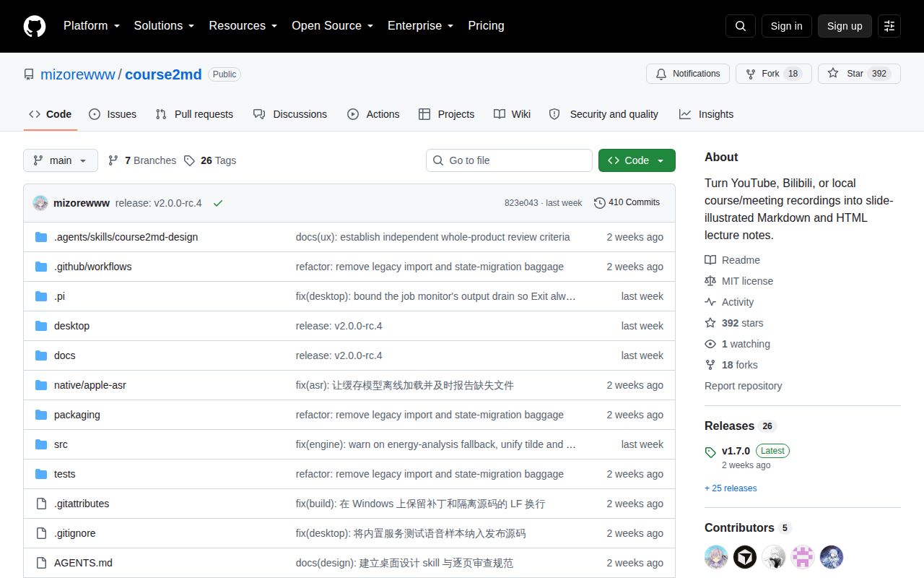Image resolution: width=924 pixels, height=578 pixels.
Task: Click the fifth contributor avatar
Action: (x=832, y=557)
